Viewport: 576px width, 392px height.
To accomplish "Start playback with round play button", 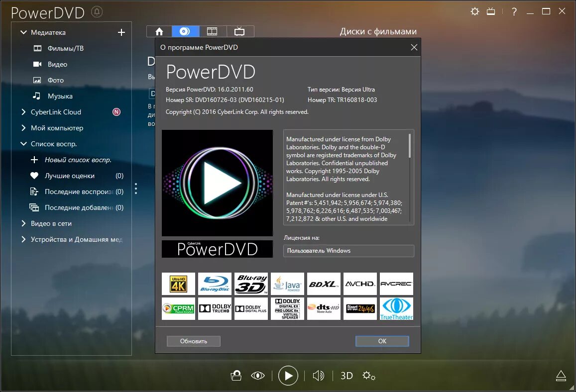I will click(x=288, y=376).
